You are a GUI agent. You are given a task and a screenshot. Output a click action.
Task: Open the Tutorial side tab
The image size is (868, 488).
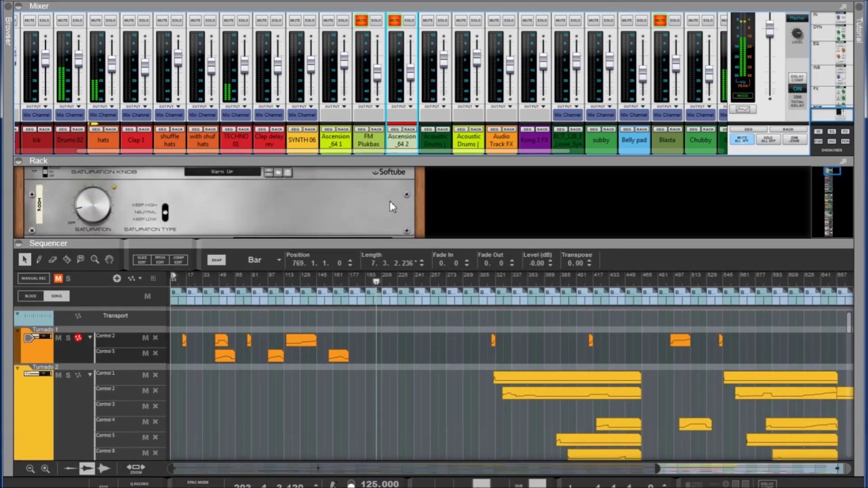point(860,30)
